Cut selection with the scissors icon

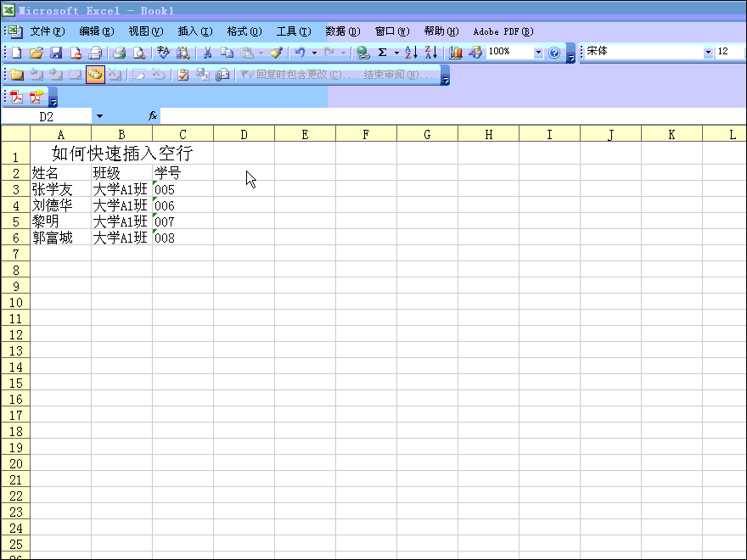[206, 53]
